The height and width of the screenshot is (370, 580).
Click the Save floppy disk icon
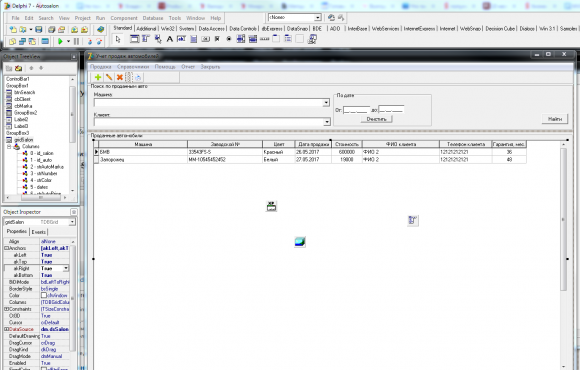pos(38,30)
